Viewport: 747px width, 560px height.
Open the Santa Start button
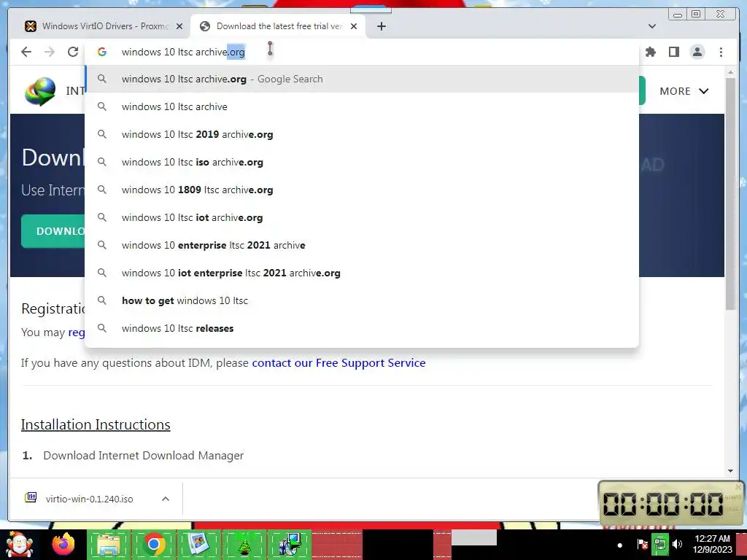[x=19, y=544]
